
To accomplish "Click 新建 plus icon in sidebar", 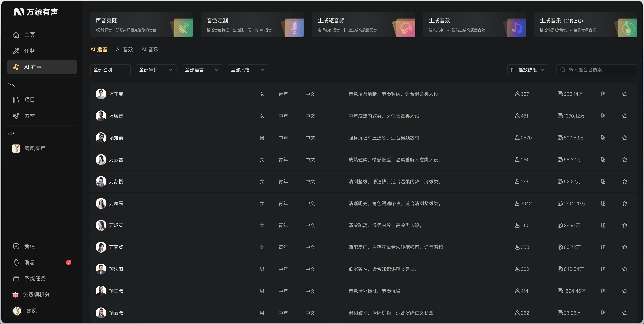I will (x=16, y=246).
